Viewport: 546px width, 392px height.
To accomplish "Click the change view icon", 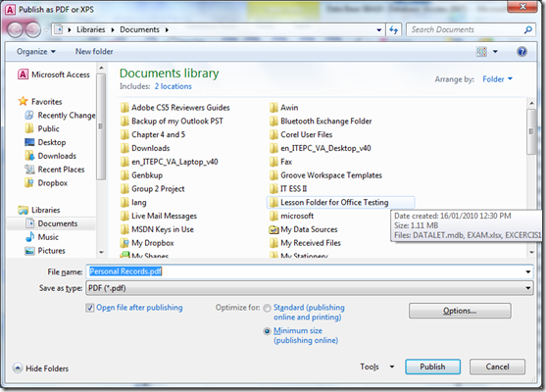I will point(481,52).
